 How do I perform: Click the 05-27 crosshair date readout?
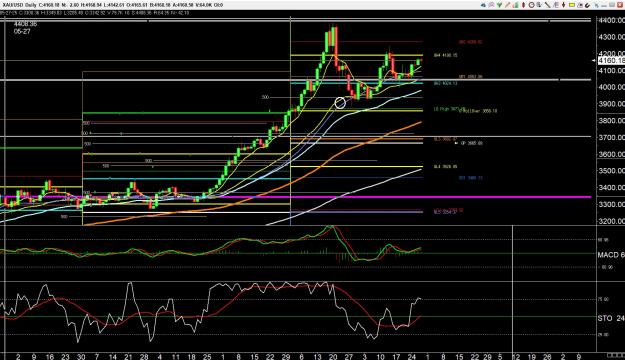(x=22, y=31)
